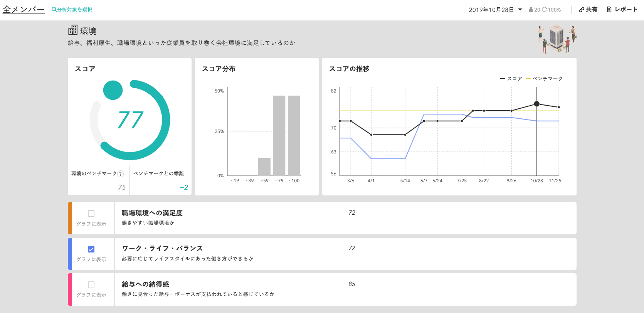The height and width of the screenshot is (313, 644).
Task: Click the help icon beside 環境のベンチマーク
Action: pyautogui.click(x=121, y=174)
